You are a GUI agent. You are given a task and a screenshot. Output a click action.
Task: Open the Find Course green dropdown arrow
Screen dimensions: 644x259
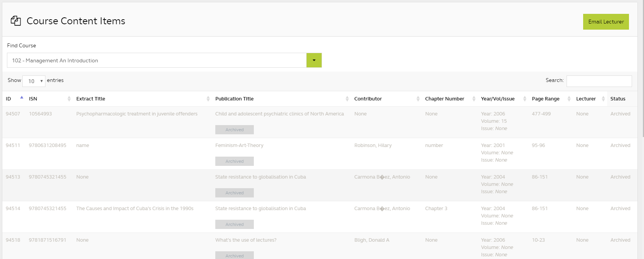coord(314,60)
